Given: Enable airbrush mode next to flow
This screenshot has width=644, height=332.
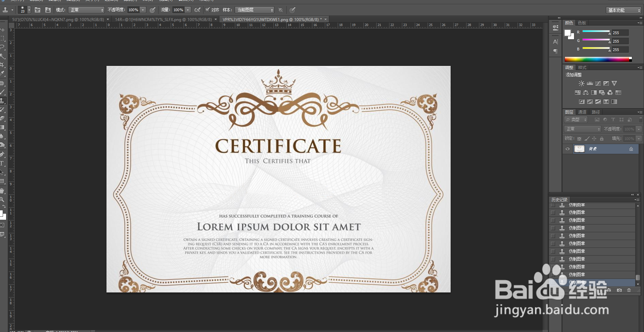Looking at the screenshot, I should (198, 10).
